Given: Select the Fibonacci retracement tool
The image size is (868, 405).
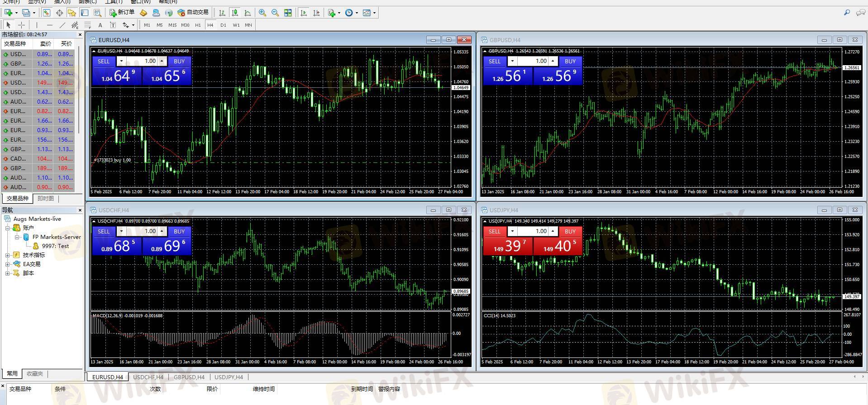Looking at the screenshot, I should pos(87,25).
